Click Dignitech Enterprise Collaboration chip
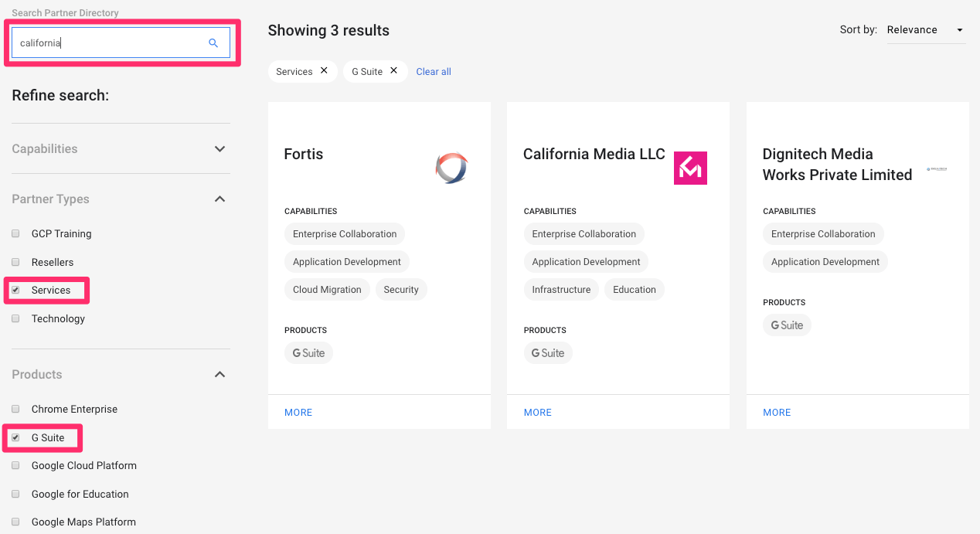The width and height of the screenshot is (980, 534). [823, 234]
